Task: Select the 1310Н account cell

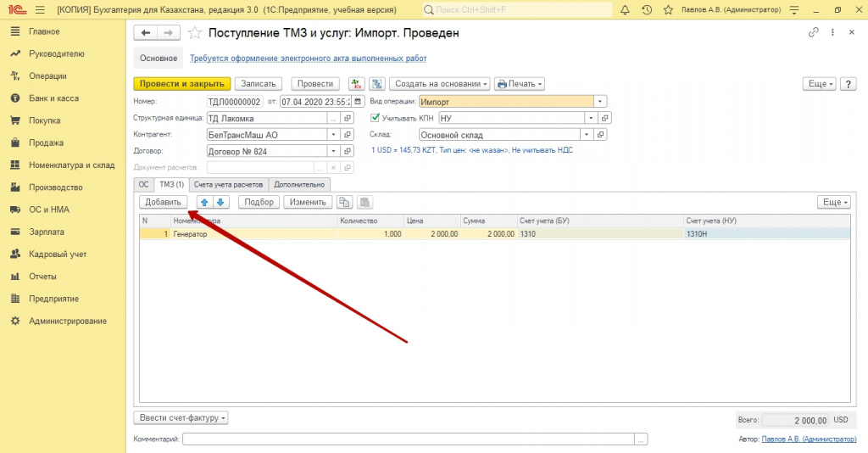Action: [766, 233]
